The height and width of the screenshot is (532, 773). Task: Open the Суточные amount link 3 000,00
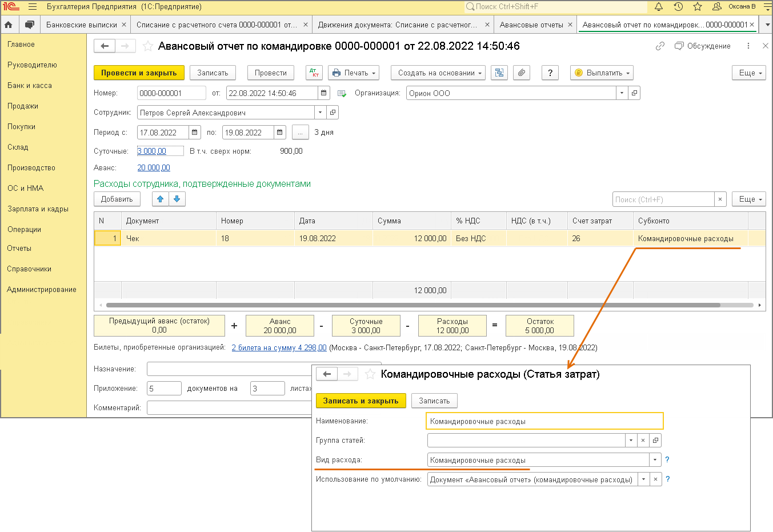click(151, 151)
